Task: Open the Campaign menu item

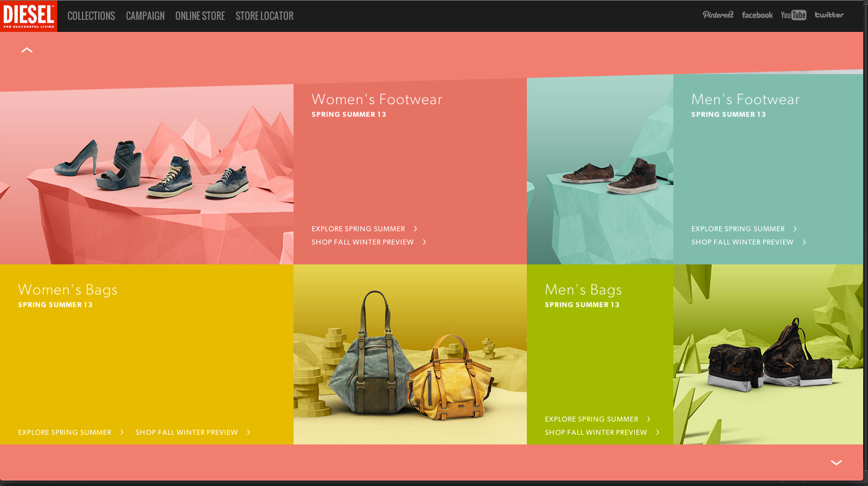Action: 145,16
